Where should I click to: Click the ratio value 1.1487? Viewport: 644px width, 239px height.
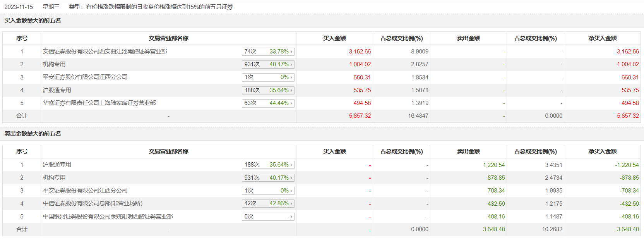pos(553,217)
